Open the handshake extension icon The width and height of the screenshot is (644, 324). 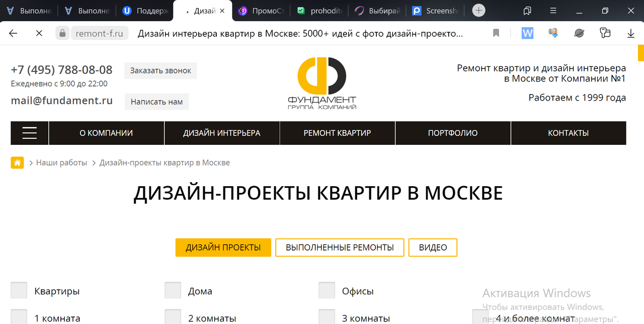point(553,33)
